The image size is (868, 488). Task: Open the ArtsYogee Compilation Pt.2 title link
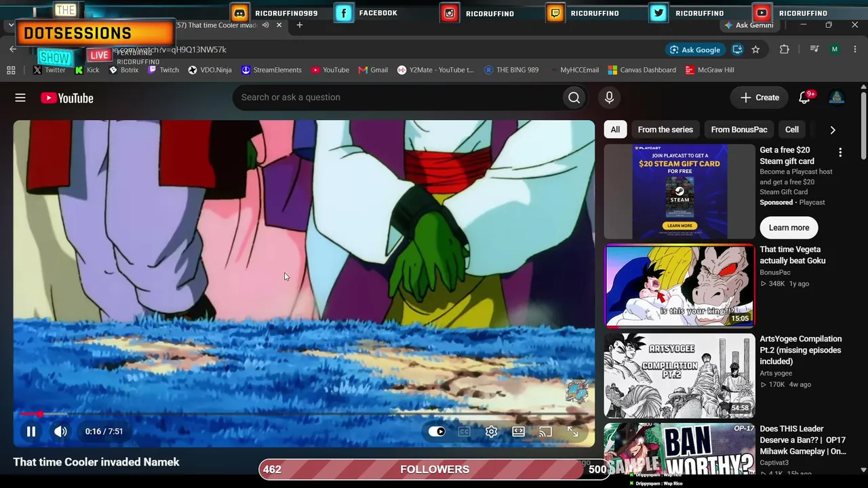(800, 350)
